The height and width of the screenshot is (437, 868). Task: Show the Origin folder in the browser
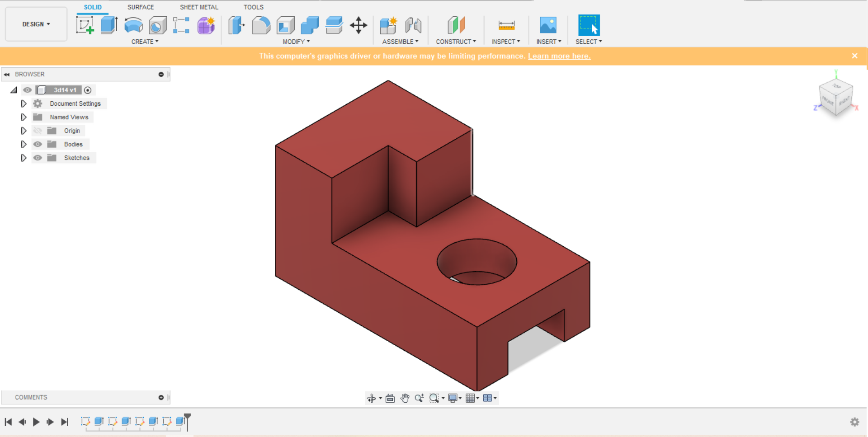[x=38, y=130]
